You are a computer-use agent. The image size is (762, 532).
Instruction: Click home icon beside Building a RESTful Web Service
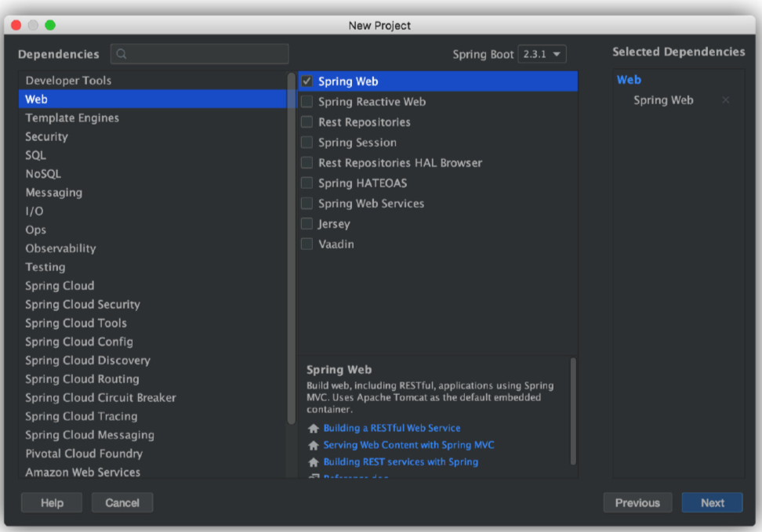(x=314, y=428)
